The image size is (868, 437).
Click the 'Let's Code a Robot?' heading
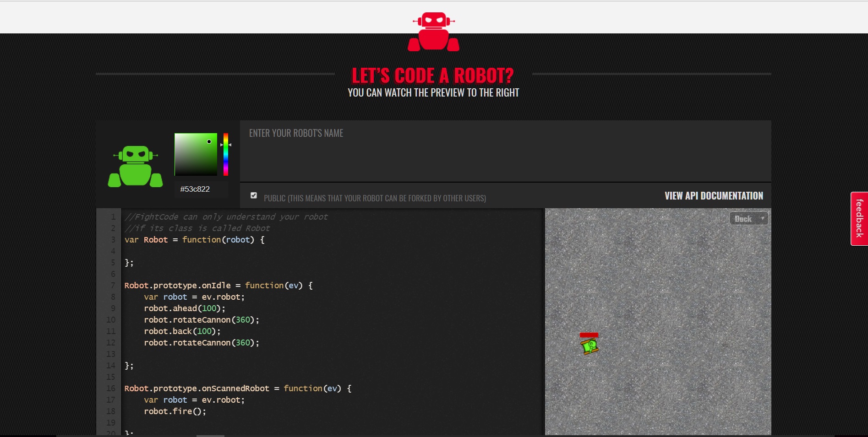point(433,75)
